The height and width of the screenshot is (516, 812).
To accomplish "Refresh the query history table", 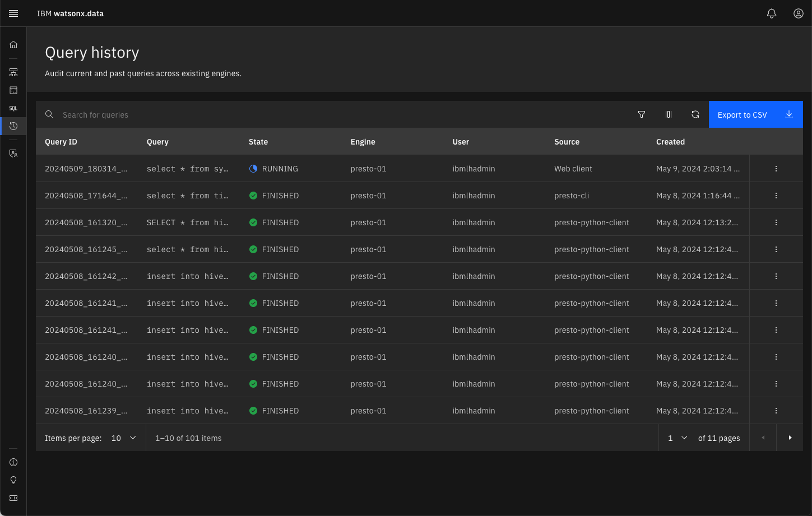I will click(x=695, y=114).
